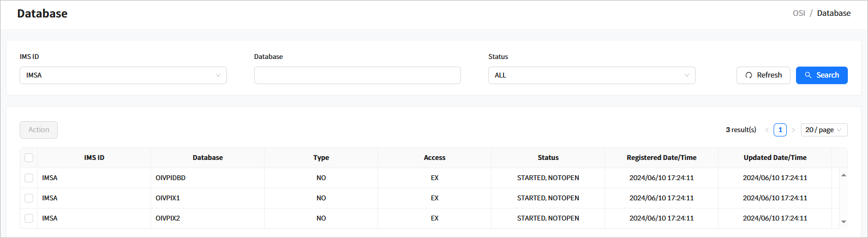Click the Database filter text field
The height and width of the screenshot is (238, 868).
click(357, 75)
